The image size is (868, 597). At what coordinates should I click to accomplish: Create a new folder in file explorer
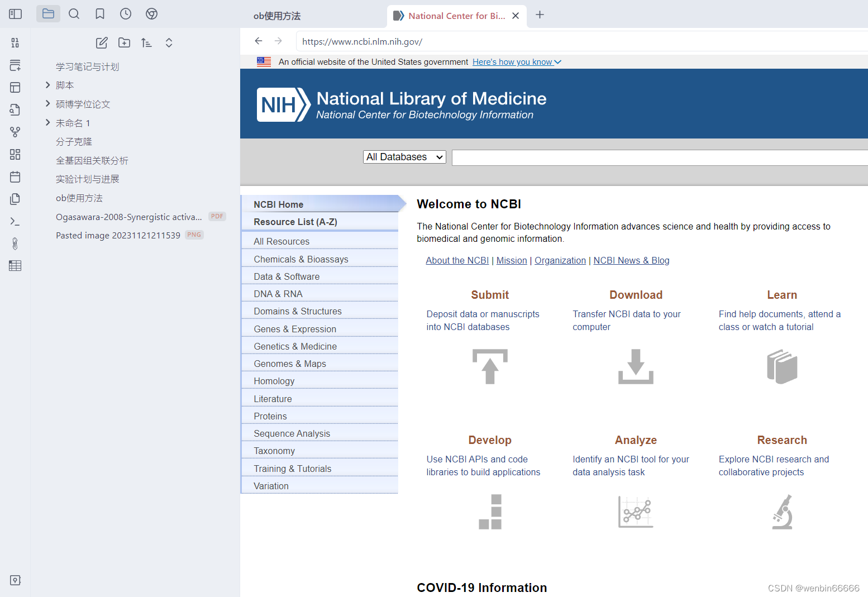click(124, 43)
